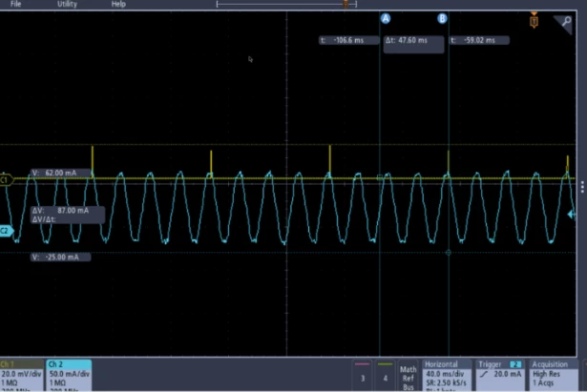The image size is (587, 392).
Task: Open the Trigger settings badge
Action: [x=500, y=376]
